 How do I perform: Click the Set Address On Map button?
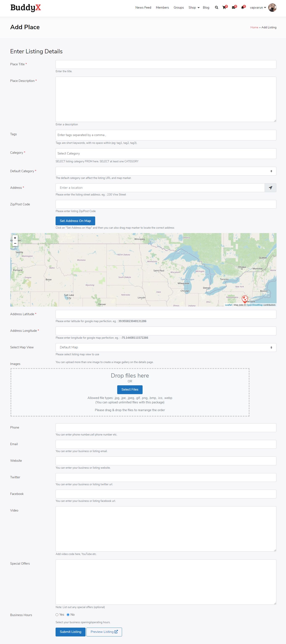point(75,221)
